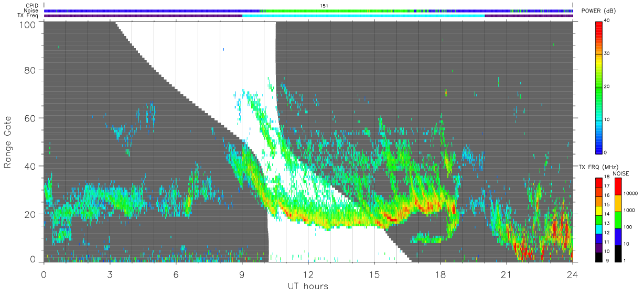The height and width of the screenshot is (297, 644).
Task: Pick the orange segment of NOISE legend
Action: (x=618, y=203)
